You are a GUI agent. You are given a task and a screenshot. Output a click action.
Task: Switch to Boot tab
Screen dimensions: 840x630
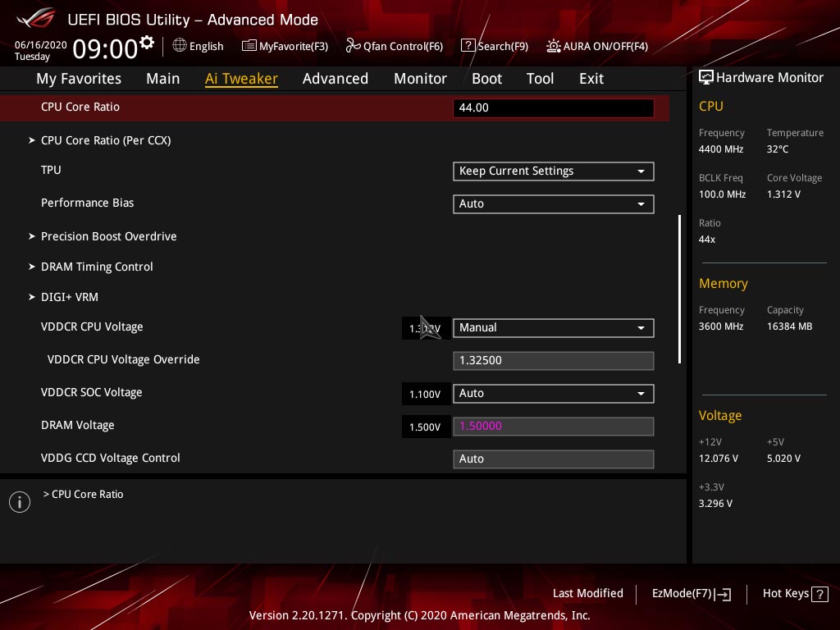pyautogui.click(x=486, y=79)
